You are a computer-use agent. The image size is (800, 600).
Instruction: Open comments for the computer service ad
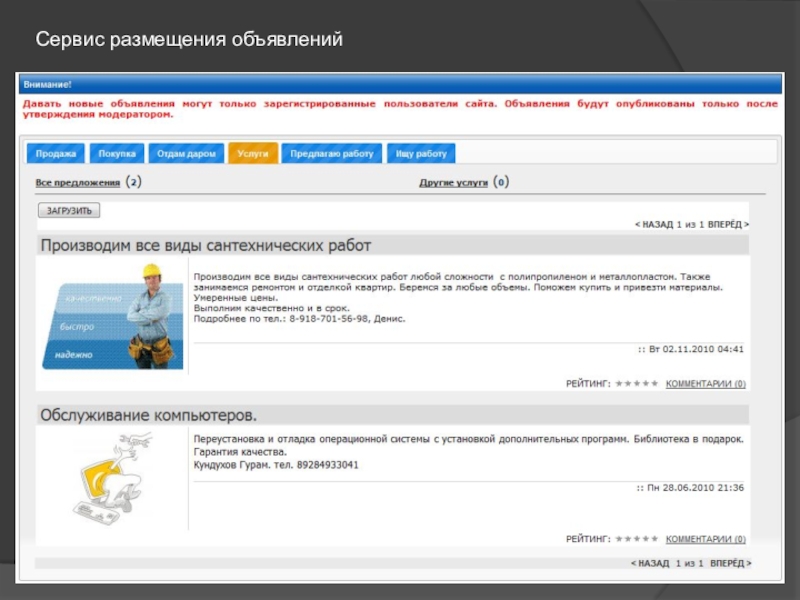point(706,539)
